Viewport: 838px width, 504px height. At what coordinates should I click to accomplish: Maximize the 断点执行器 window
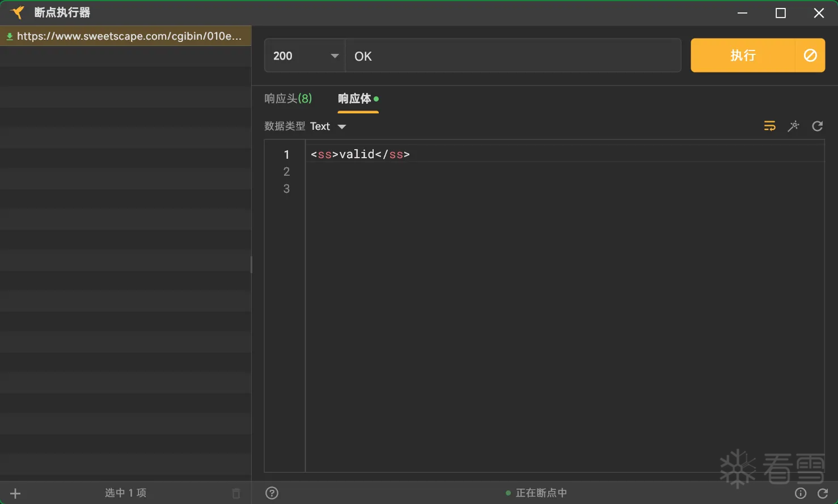tap(781, 13)
